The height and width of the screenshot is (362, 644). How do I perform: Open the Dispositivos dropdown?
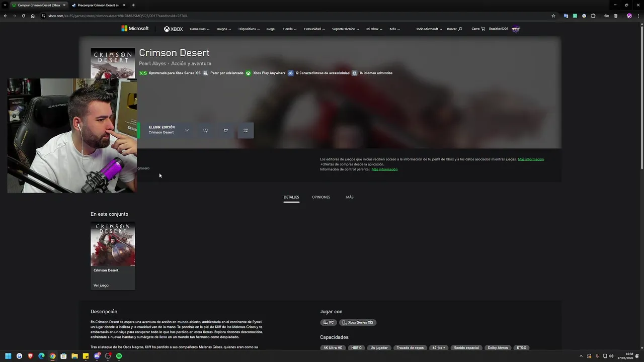click(x=249, y=29)
